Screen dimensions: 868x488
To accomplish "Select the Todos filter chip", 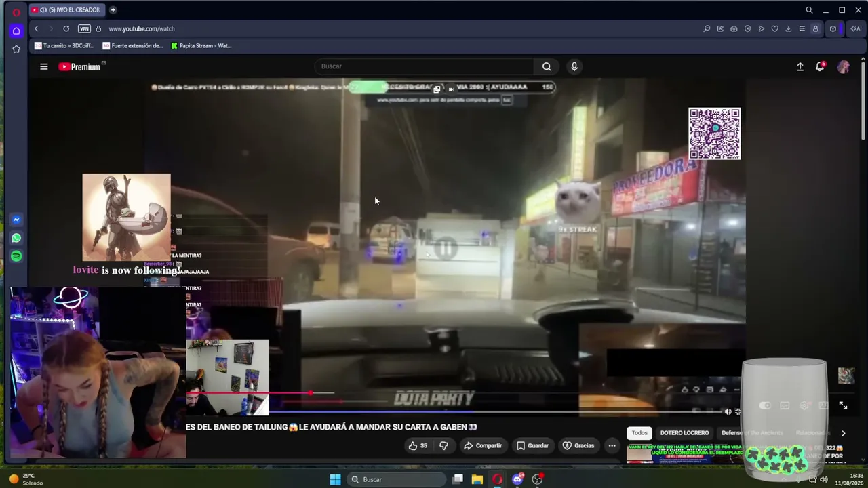I will (x=639, y=432).
